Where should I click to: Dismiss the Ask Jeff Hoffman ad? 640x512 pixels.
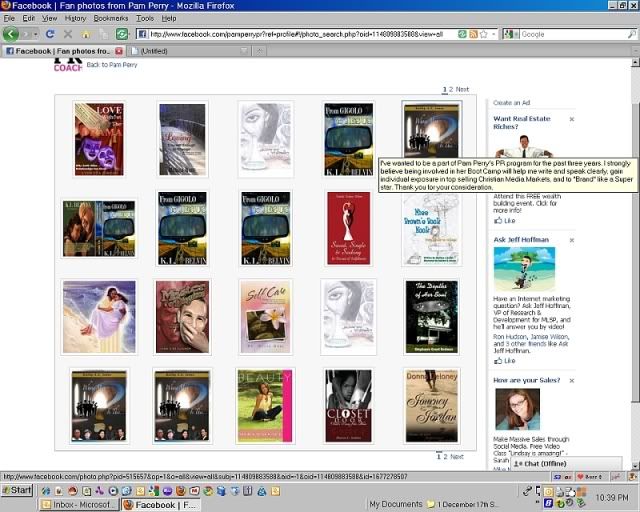572,240
